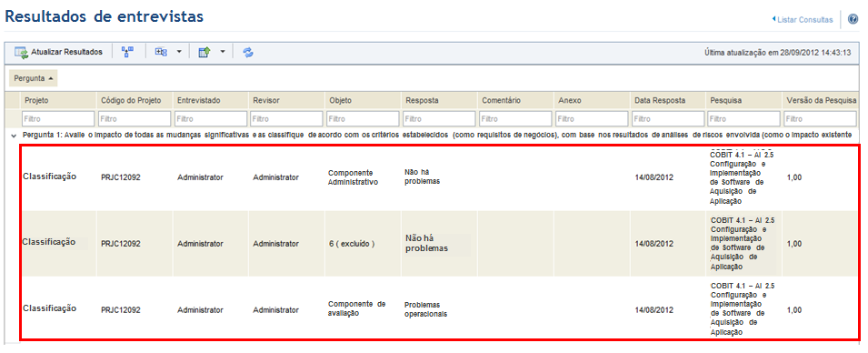The image size is (868, 353).
Task: Open the export options dropdown arrow
Action: (222, 52)
